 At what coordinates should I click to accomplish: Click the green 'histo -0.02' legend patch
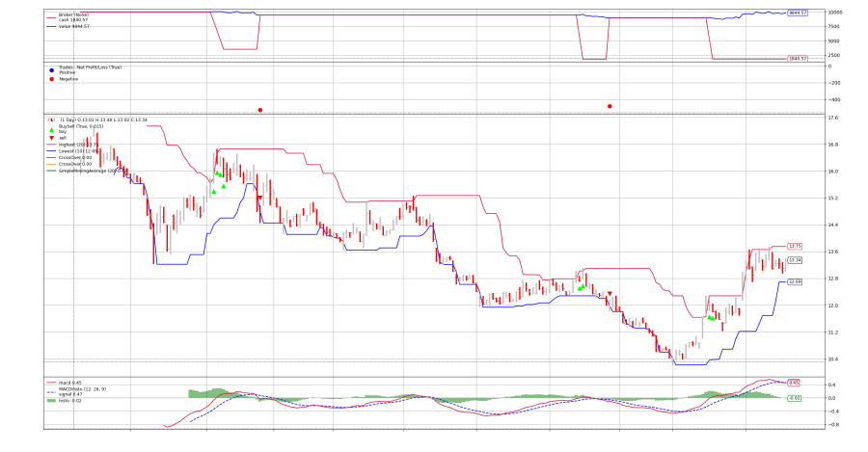coord(51,401)
